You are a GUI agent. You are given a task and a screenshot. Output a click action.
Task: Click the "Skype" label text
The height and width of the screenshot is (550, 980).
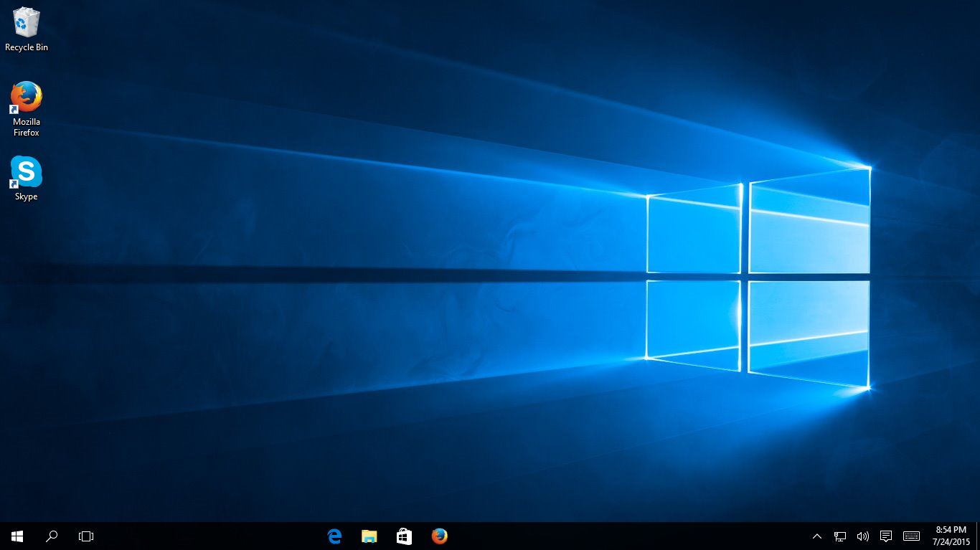click(x=27, y=196)
